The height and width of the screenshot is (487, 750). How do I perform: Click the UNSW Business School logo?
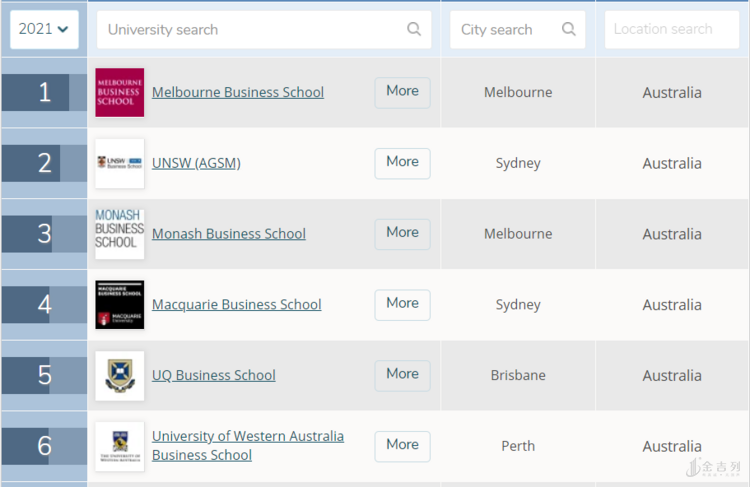click(x=120, y=163)
